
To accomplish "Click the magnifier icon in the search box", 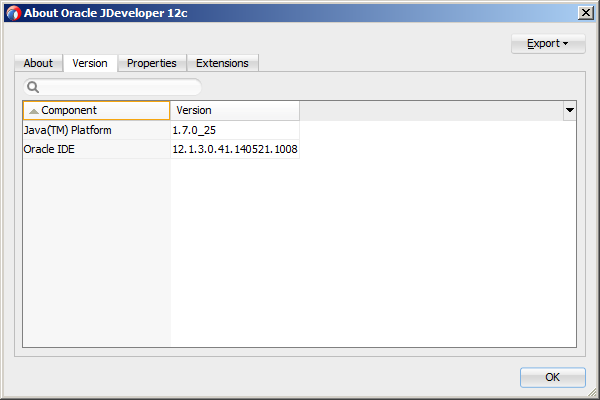I will 33,87.
